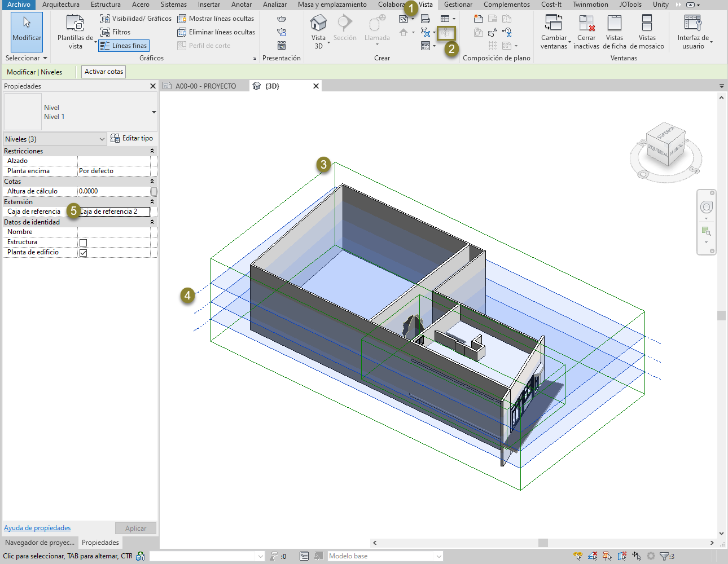
Task: Open Interfaz de usuario menu
Action: click(694, 32)
